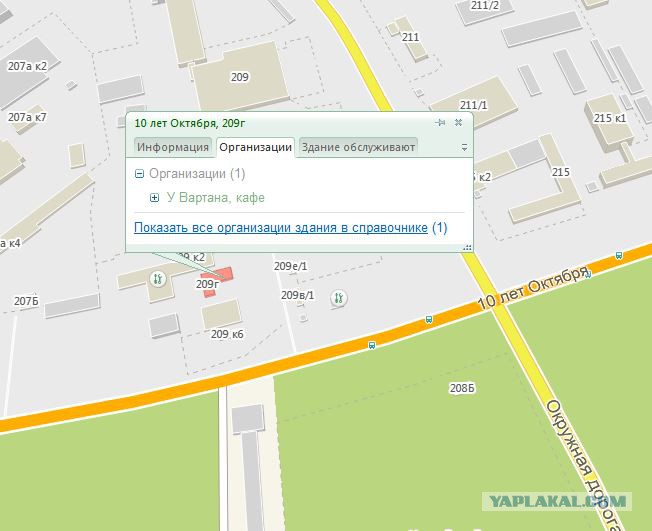
Task: Click Показать все организации здания в справочнике link
Action: pyautogui.click(x=281, y=228)
